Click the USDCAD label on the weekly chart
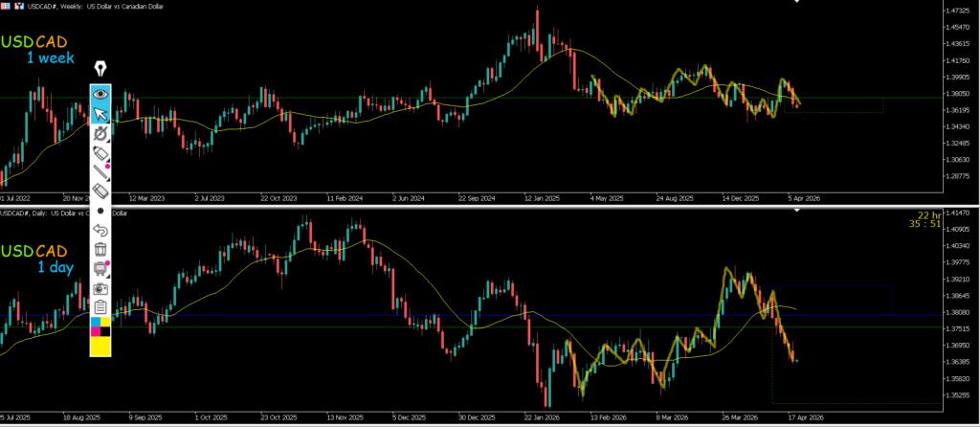 pos(33,42)
